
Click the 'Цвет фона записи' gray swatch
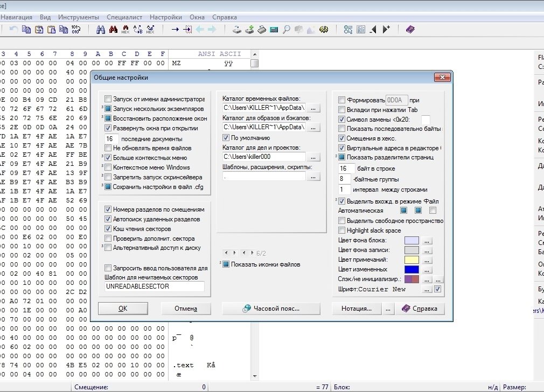pyautogui.click(x=412, y=250)
